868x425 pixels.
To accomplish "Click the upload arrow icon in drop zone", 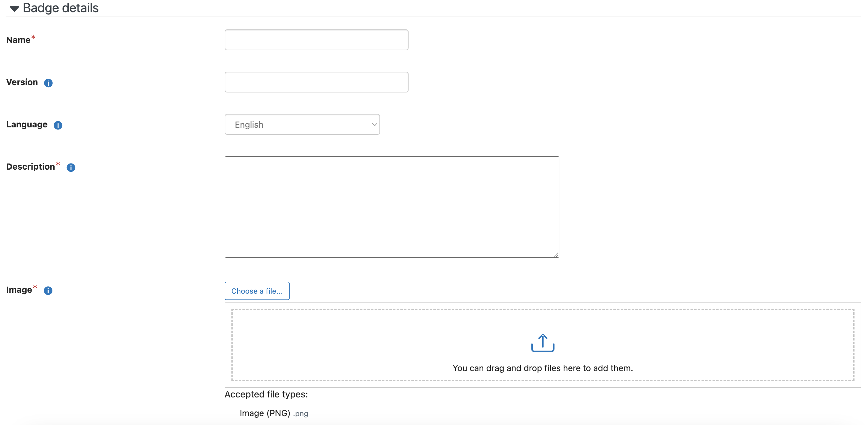I will pyautogui.click(x=543, y=343).
